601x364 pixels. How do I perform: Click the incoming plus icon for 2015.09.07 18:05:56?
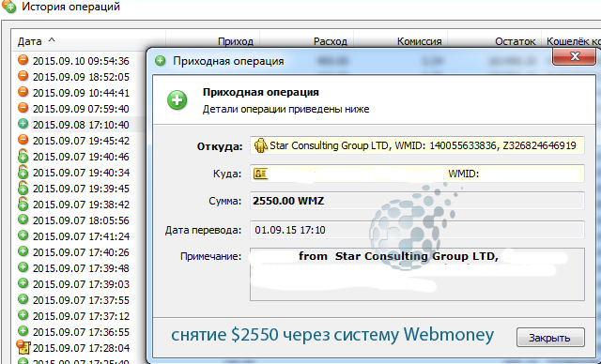[23, 220]
